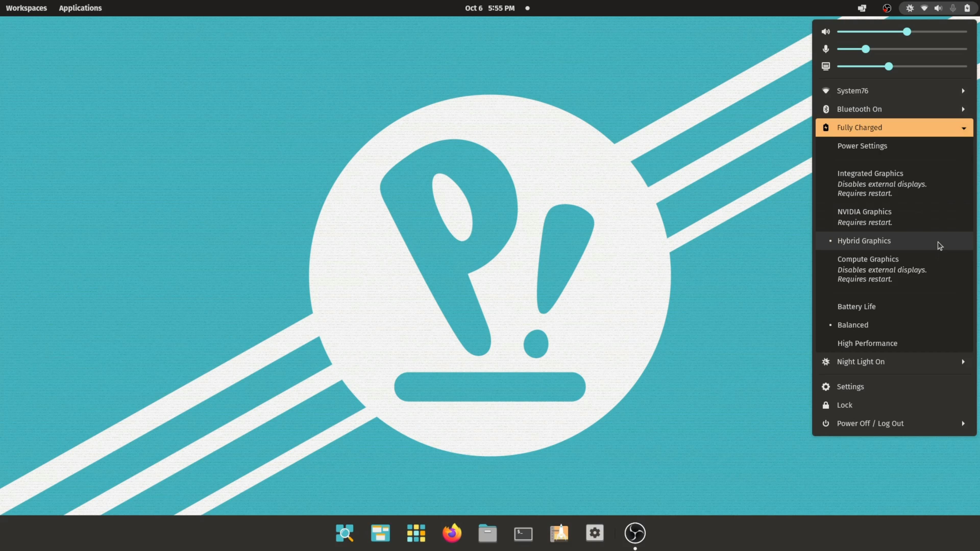Choose the Balanced power profile
This screenshot has width=980, height=551.
(895, 325)
